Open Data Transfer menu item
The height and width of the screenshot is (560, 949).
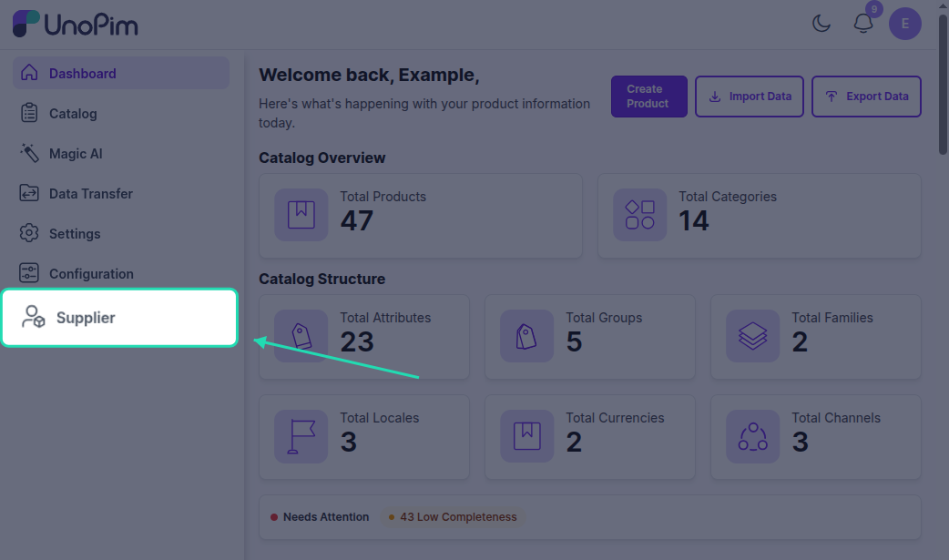tap(121, 193)
